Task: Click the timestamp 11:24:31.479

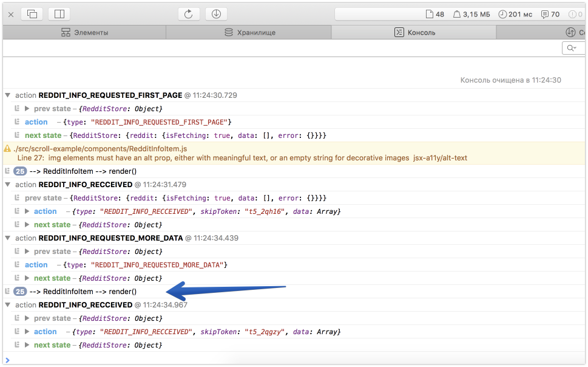Action: point(164,185)
